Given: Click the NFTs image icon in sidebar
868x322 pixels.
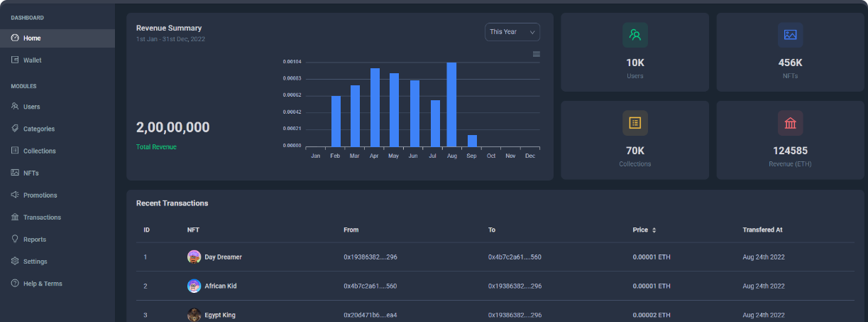Looking at the screenshot, I should pyautogui.click(x=15, y=173).
